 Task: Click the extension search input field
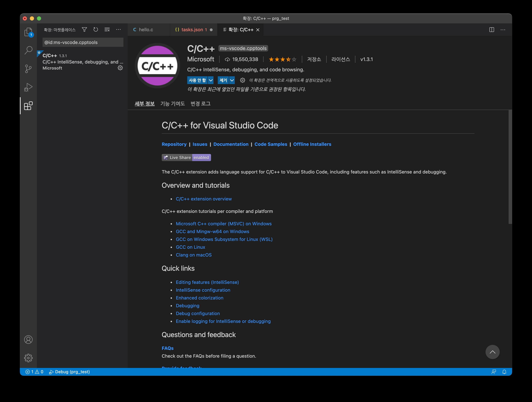83,42
